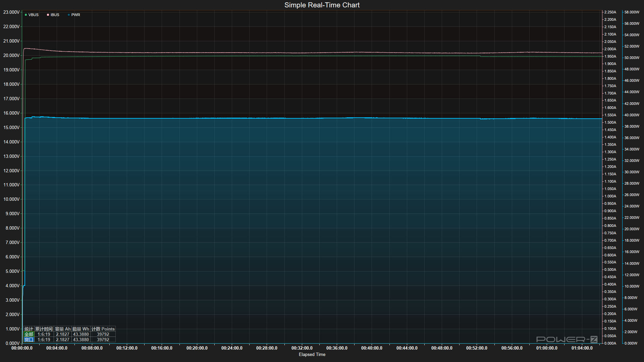Toggle the IBUS series legend label
Viewport: 644px width, 362px height.
pyautogui.click(x=55, y=15)
